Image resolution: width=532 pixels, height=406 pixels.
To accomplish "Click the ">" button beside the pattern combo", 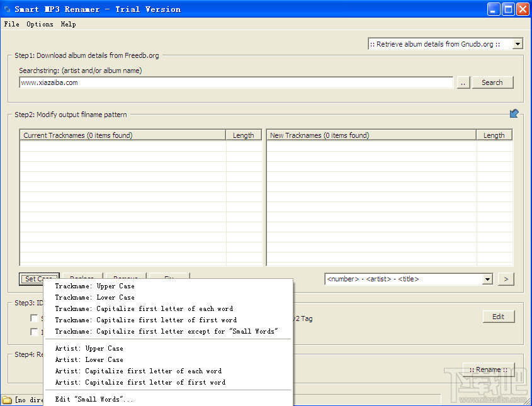I will click(506, 279).
